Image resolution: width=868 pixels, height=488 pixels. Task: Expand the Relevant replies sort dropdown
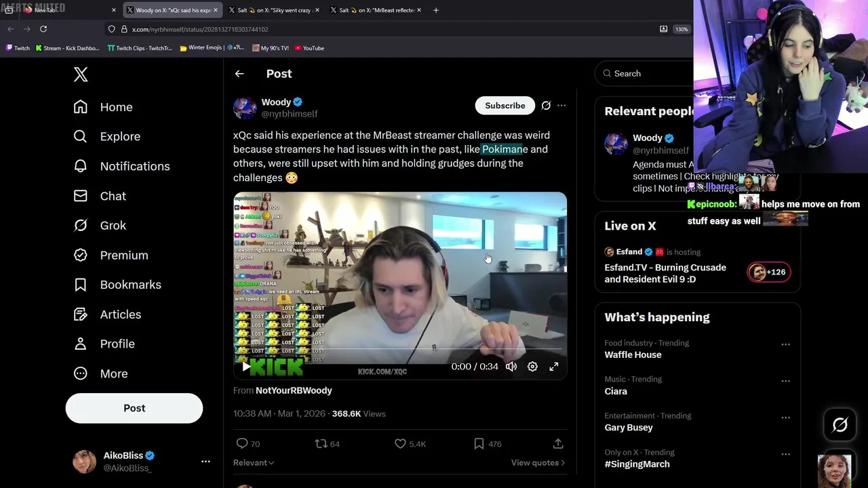click(254, 463)
